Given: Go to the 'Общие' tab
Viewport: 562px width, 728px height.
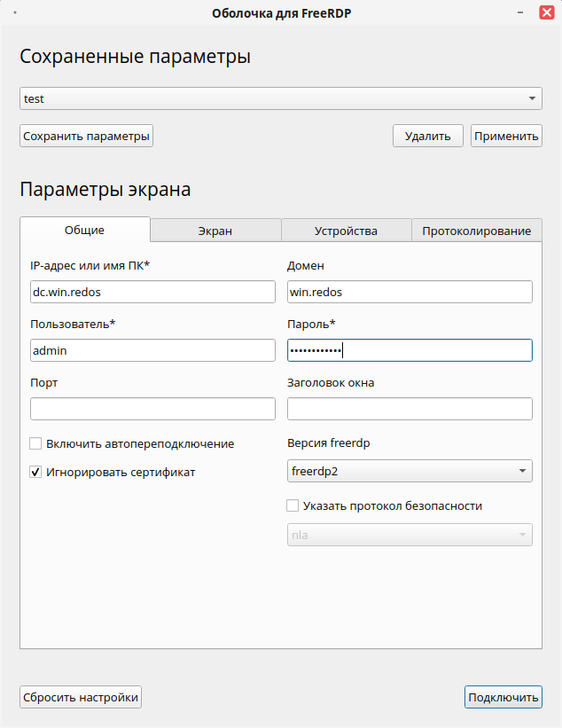Looking at the screenshot, I should (x=85, y=230).
